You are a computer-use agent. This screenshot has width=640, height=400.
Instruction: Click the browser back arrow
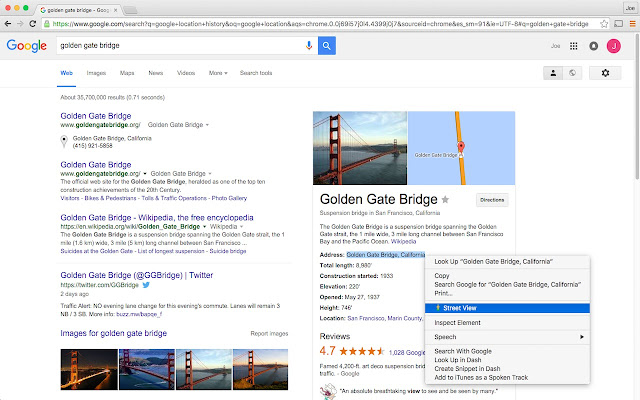tap(8, 24)
